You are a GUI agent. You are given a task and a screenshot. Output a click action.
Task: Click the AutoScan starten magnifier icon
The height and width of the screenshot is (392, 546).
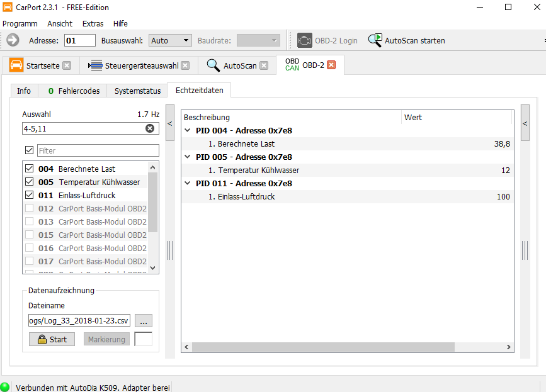click(375, 40)
